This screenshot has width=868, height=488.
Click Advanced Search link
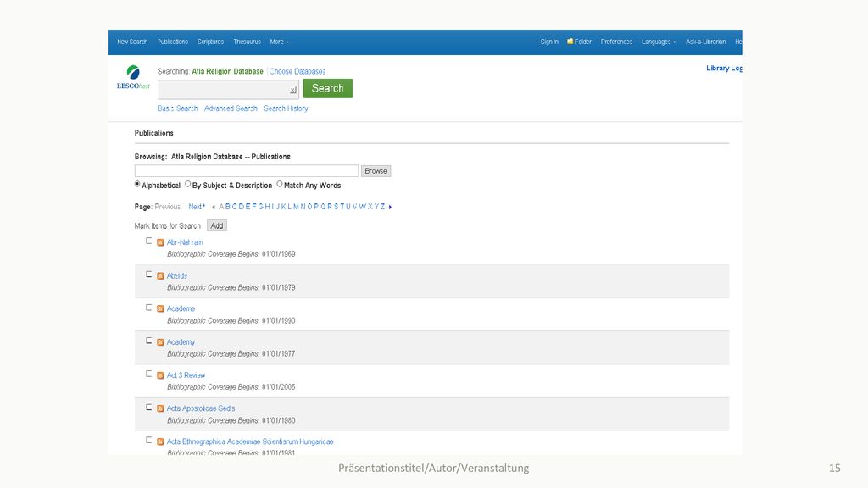click(x=231, y=108)
